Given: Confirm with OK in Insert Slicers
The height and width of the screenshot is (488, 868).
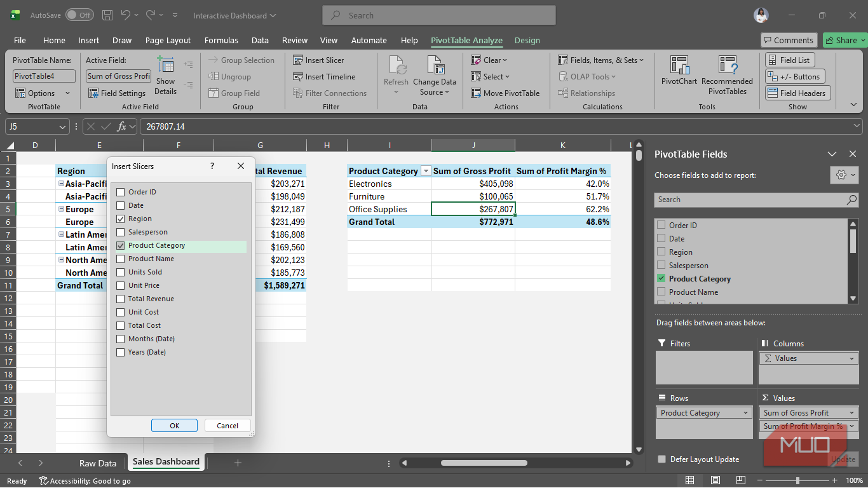Looking at the screenshot, I should tap(174, 426).
